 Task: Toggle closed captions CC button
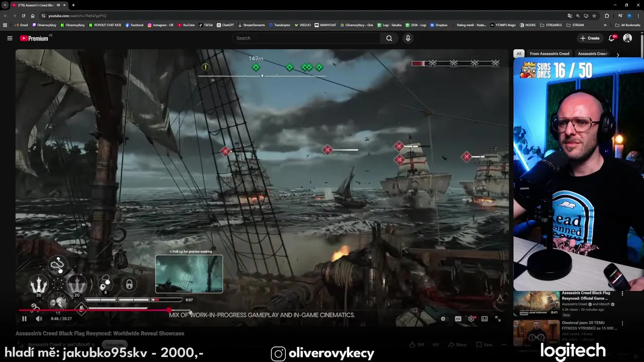458,319
